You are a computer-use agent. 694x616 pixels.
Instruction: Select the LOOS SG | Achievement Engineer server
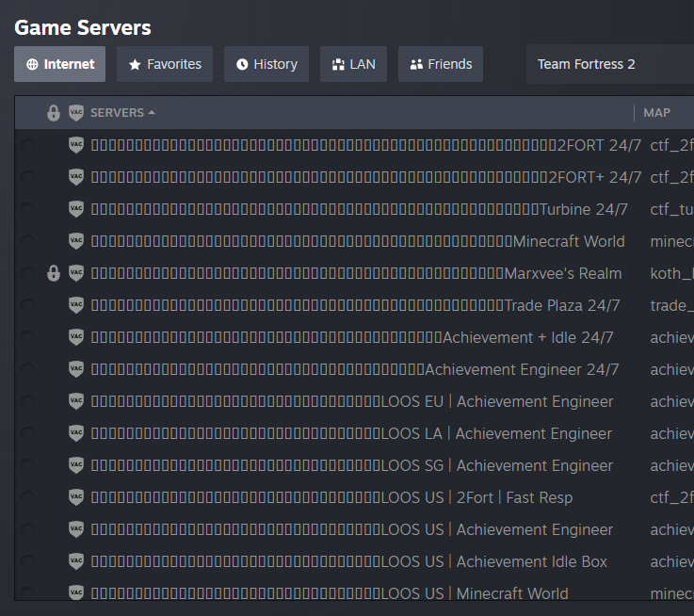tap(352, 465)
